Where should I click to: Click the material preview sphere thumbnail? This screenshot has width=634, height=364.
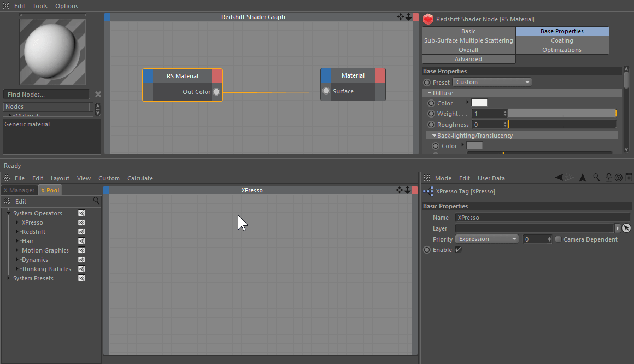[52, 52]
